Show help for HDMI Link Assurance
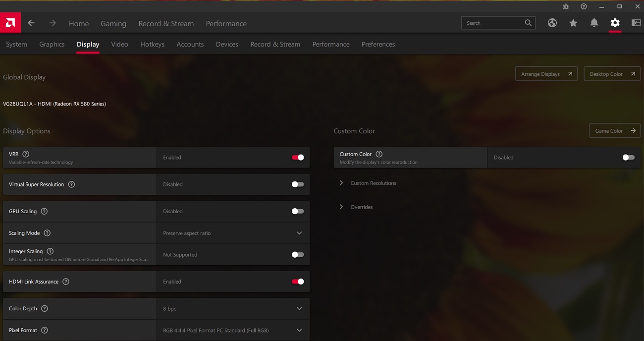Viewport: 644px width, 341px height. coord(66,282)
